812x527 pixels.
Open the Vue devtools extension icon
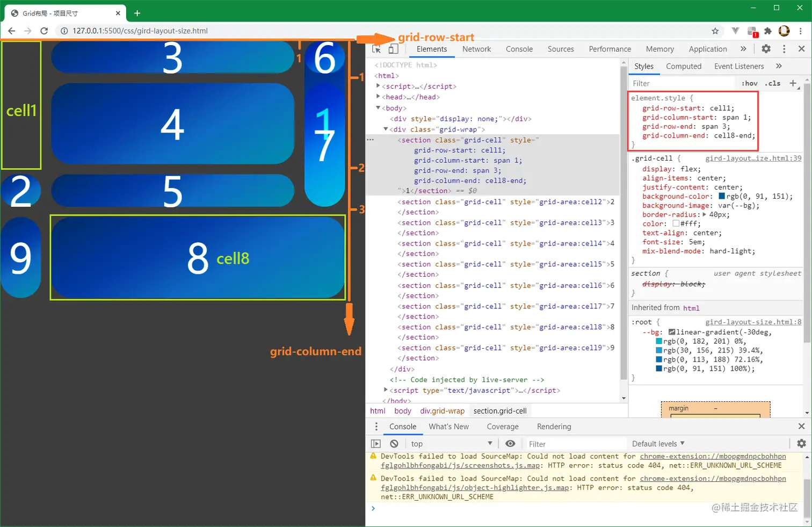tap(736, 31)
